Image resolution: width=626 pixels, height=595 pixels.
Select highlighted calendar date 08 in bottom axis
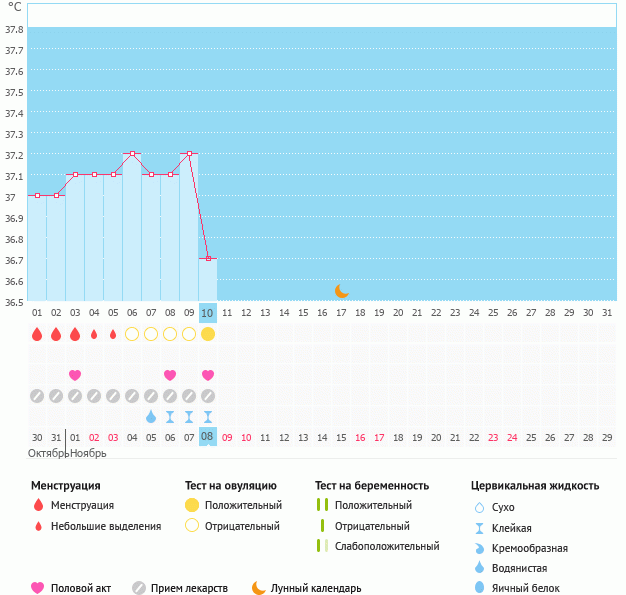tap(208, 437)
